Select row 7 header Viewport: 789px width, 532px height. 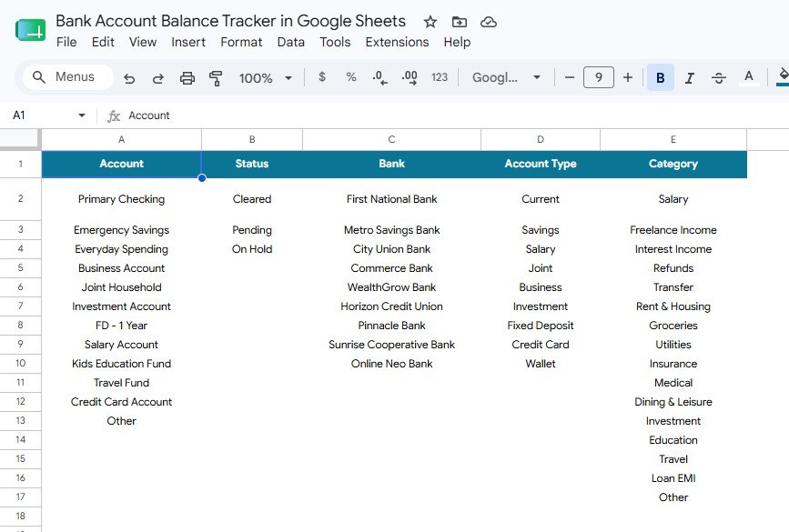pos(21,306)
